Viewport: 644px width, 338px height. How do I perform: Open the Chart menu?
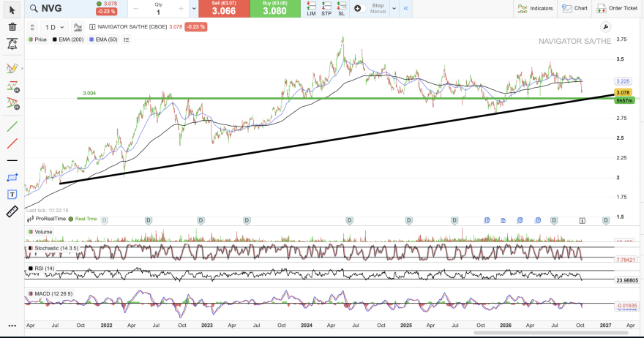coord(574,8)
